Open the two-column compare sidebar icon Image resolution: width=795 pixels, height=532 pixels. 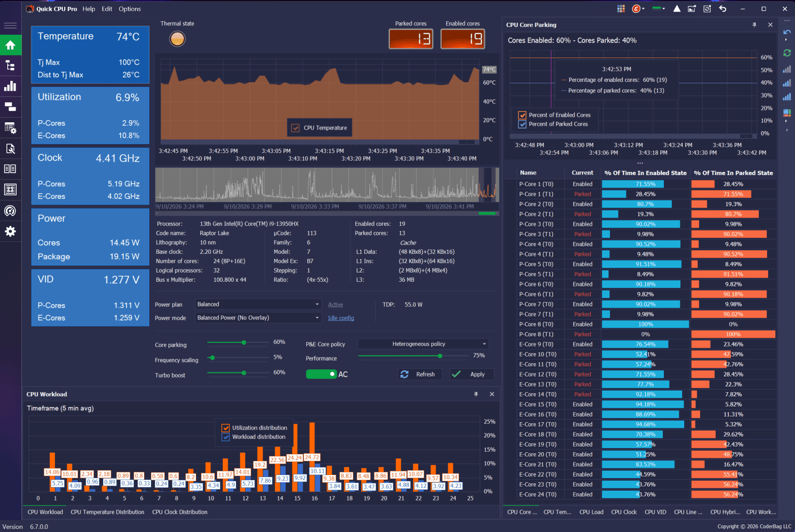pos(10,169)
